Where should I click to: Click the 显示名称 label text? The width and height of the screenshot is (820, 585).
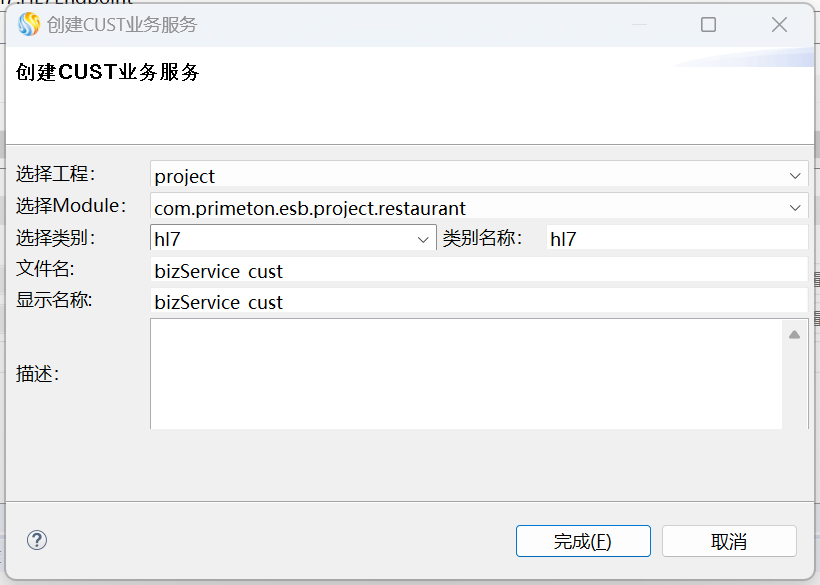tap(54, 301)
